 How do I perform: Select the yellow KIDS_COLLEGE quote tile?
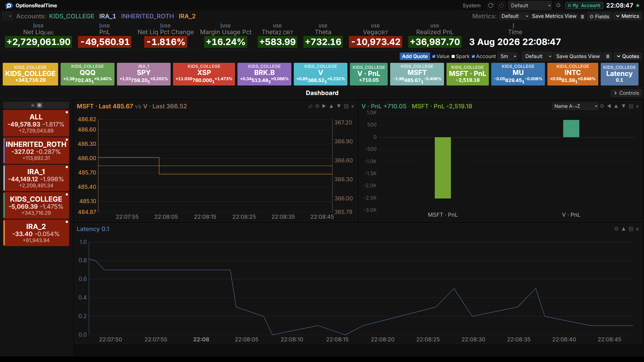pyautogui.click(x=30, y=74)
